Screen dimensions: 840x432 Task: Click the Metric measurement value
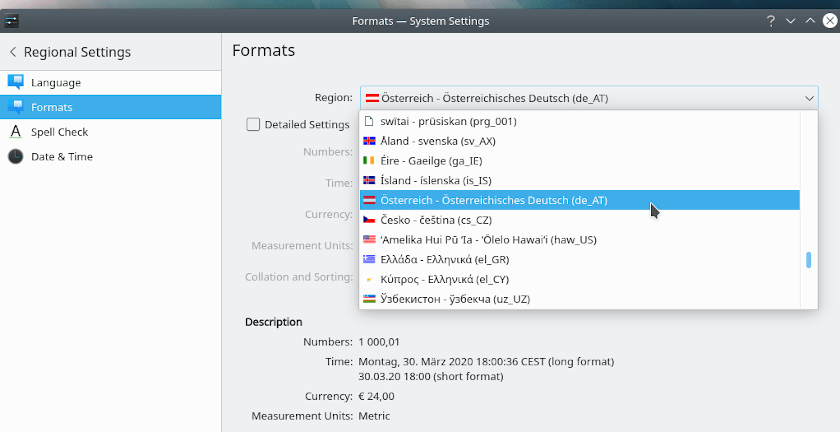pyautogui.click(x=374, y=416)
